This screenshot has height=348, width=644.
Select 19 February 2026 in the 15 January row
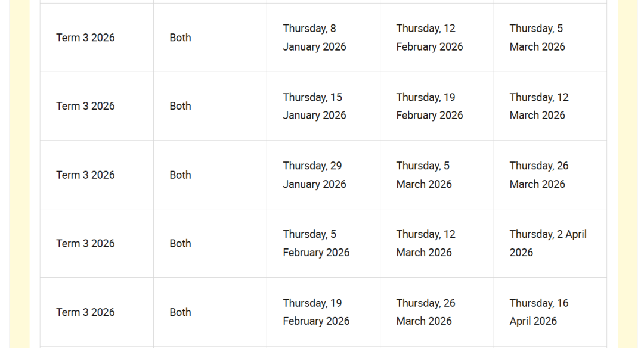[429, 106]
